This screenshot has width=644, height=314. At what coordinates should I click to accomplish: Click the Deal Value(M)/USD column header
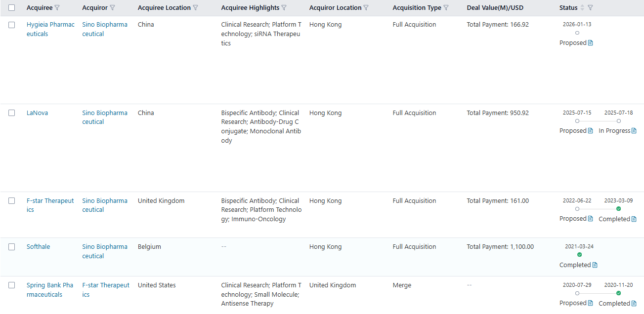495,8
